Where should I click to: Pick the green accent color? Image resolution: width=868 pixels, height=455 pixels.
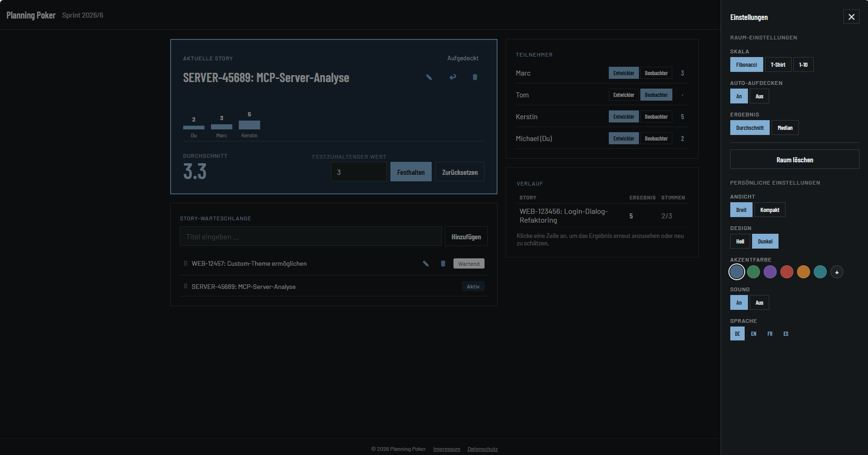(753, 272)
